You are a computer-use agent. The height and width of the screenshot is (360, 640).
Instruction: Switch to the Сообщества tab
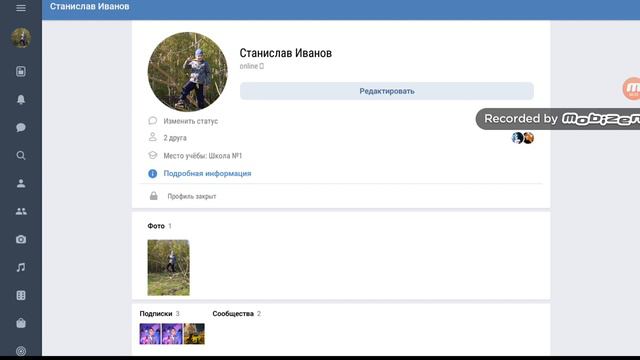click(x=237, y=314)
